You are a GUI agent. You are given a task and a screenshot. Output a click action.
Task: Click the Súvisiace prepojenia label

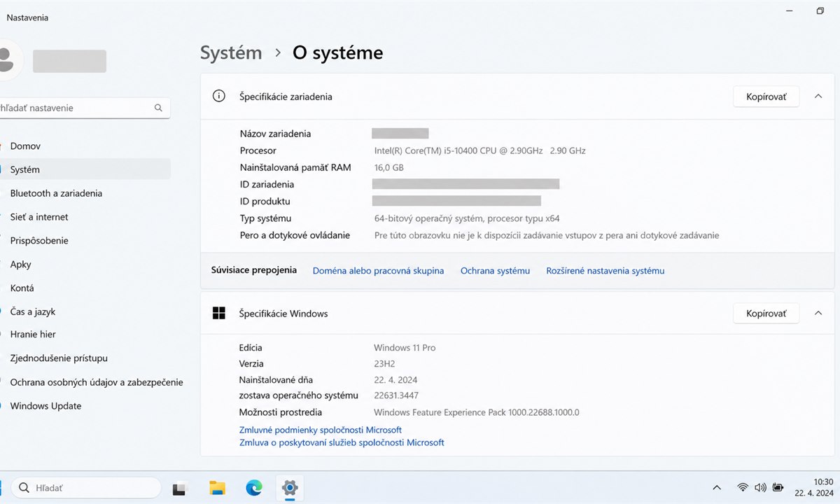[x=254, y=270]
